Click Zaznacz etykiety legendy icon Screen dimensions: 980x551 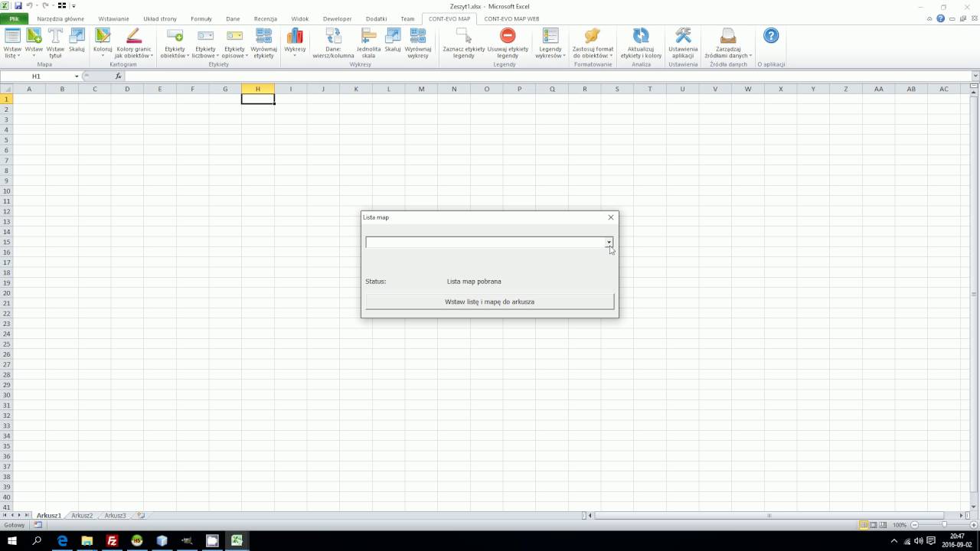(464, 43)
